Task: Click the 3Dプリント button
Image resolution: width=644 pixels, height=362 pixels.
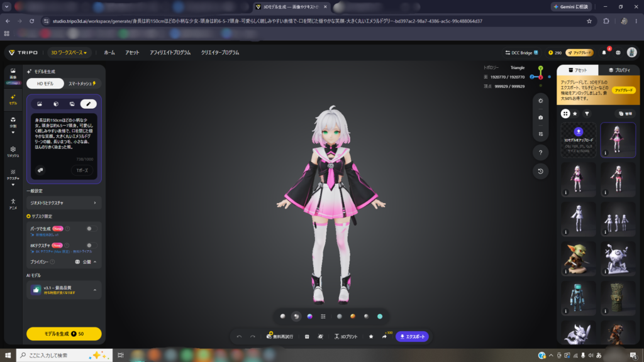Action: click(346, 337)
